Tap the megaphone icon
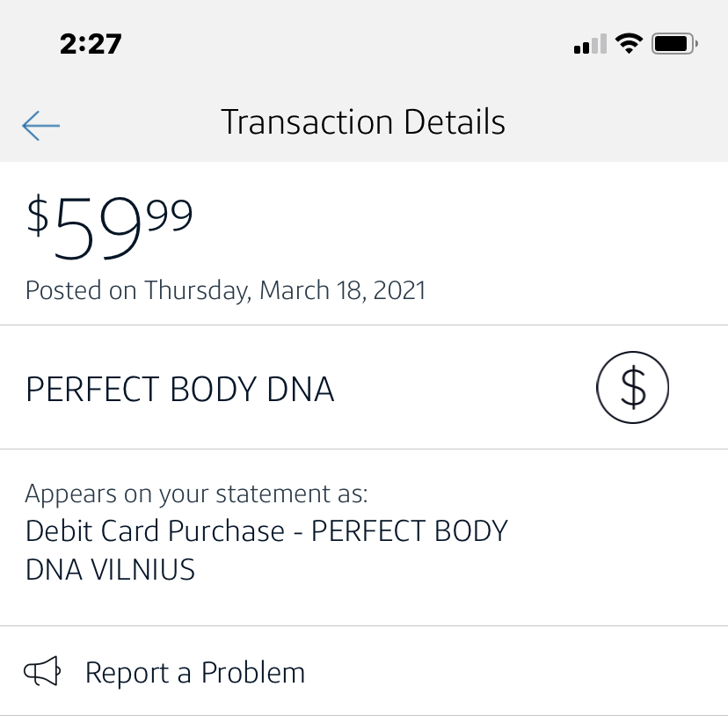The image size is (728, 716). (42, 673)
